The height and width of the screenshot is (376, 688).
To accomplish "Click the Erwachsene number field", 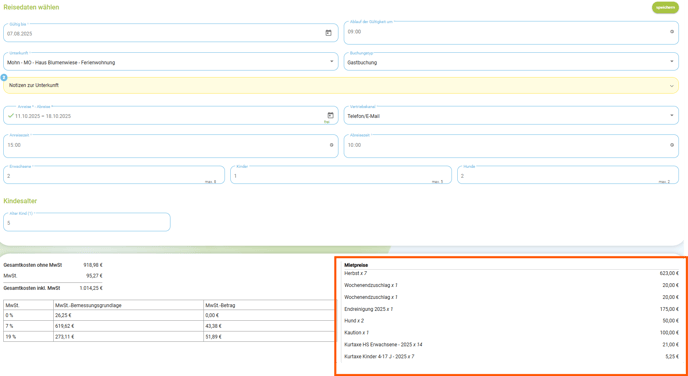I will click(114, 175).
